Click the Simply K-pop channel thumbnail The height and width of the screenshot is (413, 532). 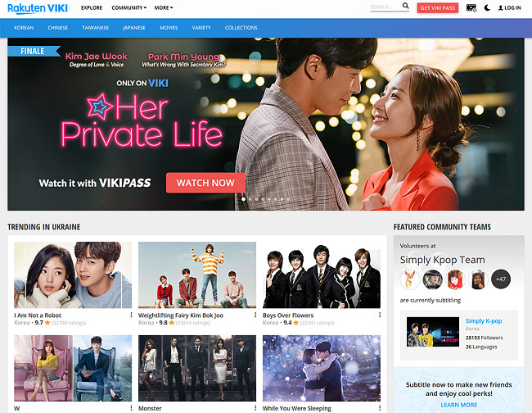tap(433, 332)
